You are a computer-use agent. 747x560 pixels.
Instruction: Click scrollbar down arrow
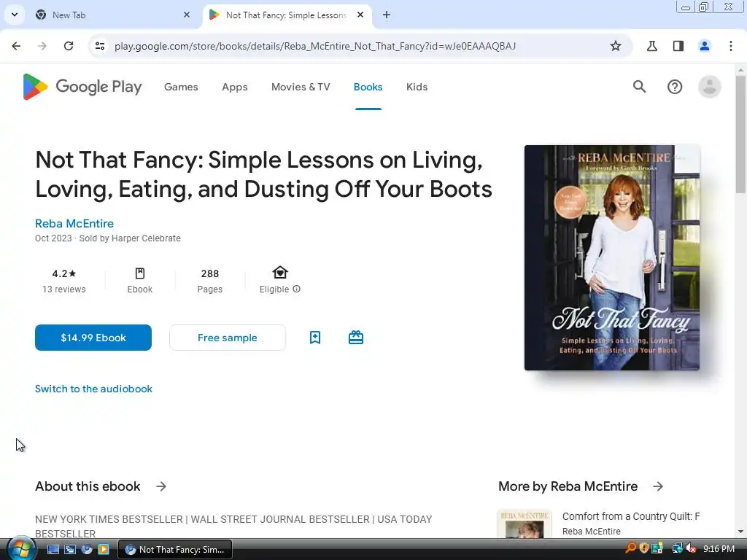click(740, 531)
